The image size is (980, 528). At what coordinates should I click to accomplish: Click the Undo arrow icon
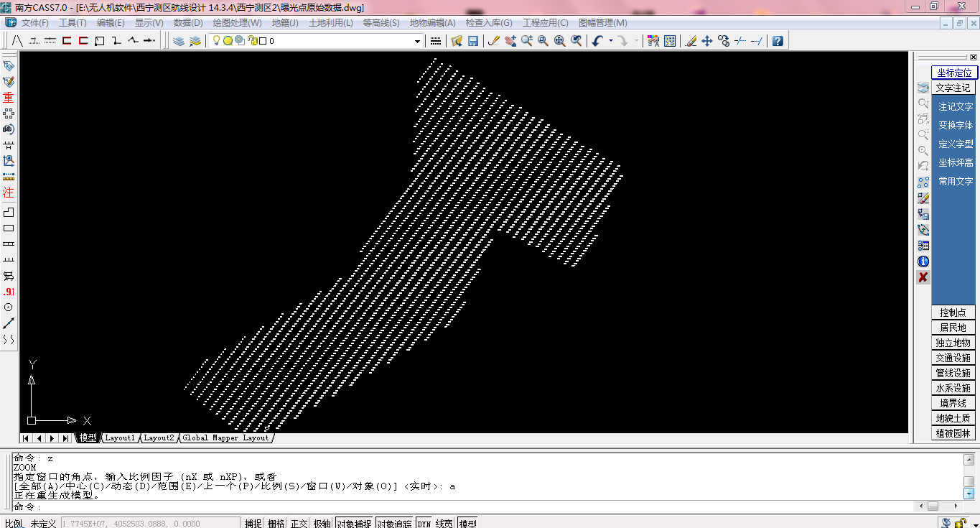point(597,41)
